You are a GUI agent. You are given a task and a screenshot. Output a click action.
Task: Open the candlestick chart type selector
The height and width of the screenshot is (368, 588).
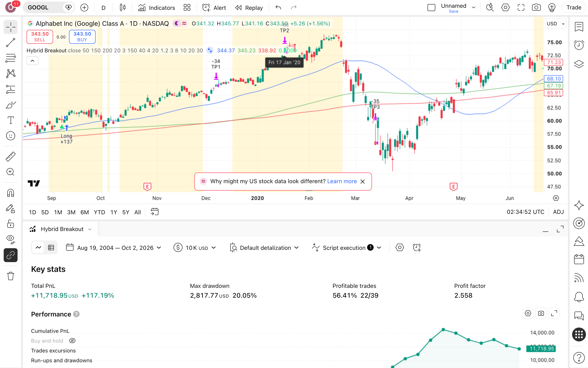123,8
